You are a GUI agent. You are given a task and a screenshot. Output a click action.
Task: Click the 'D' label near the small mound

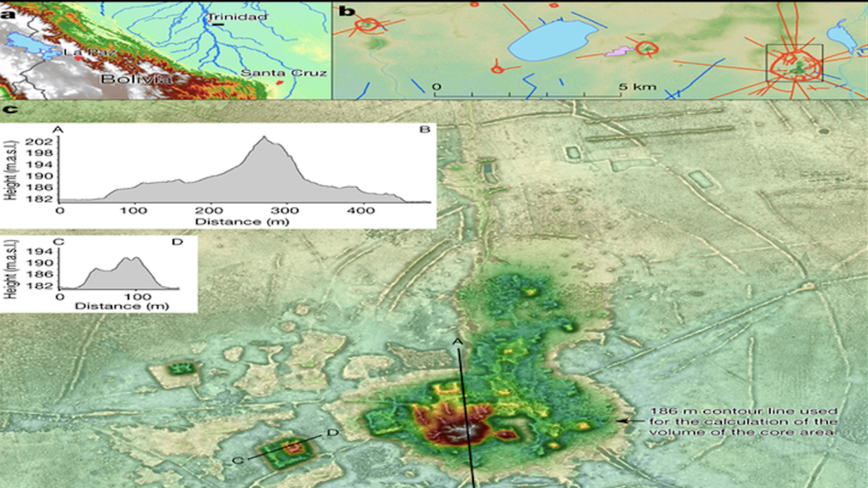coord(333,433)
